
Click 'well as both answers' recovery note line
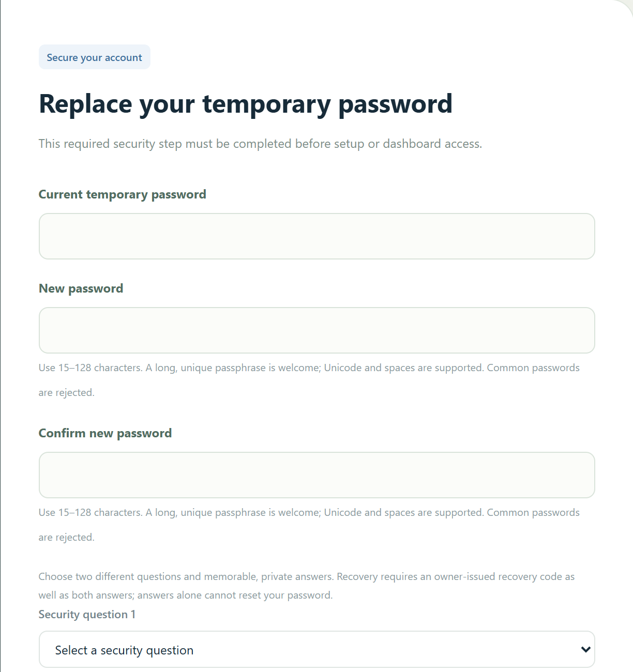185,595
